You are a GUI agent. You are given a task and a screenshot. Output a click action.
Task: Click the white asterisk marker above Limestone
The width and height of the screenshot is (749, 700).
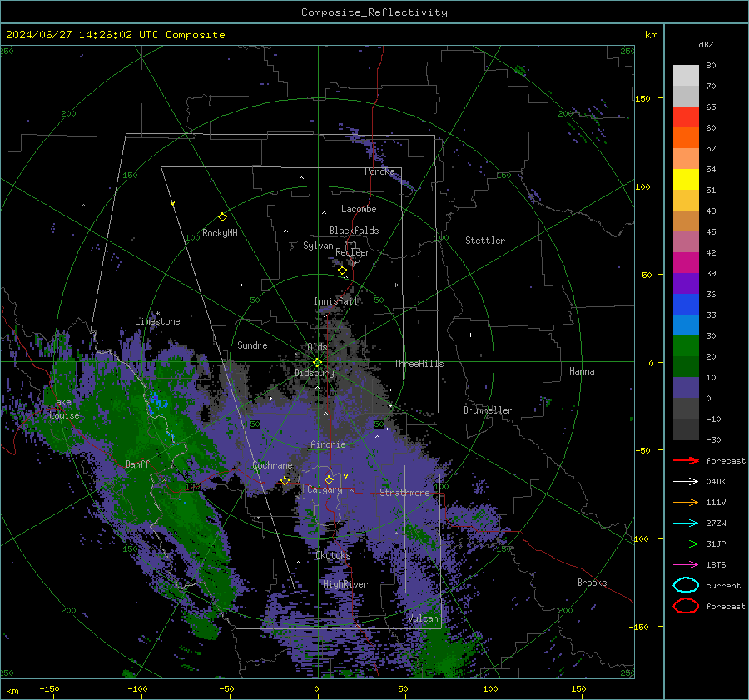pyautogui.click(x=157, y=314)
